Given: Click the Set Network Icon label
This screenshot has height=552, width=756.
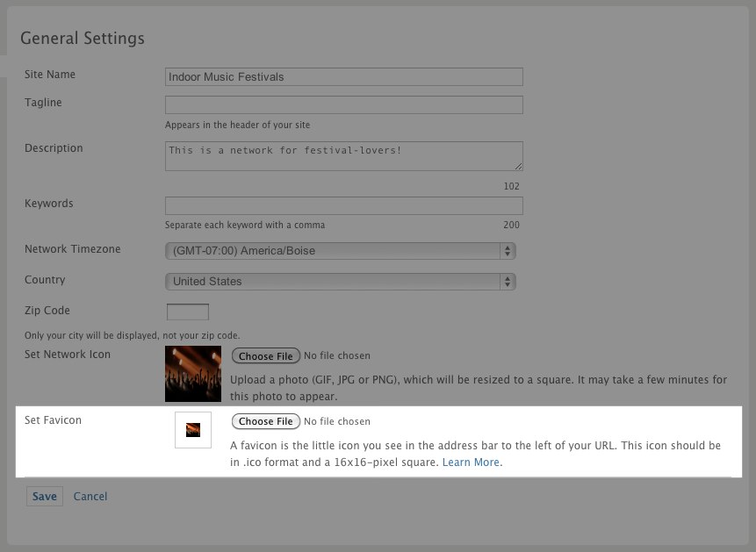Looking at the screenshot, I should click(68, 355).
